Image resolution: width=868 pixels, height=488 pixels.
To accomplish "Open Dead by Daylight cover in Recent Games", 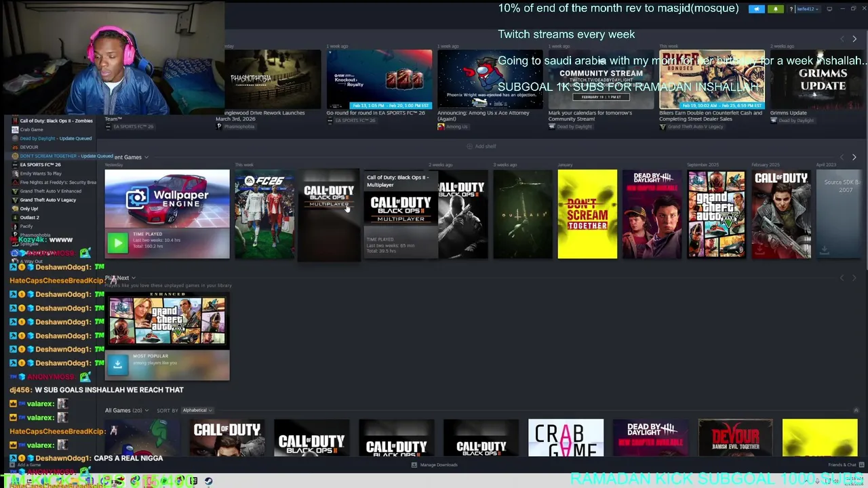I will tap(652, 214).
